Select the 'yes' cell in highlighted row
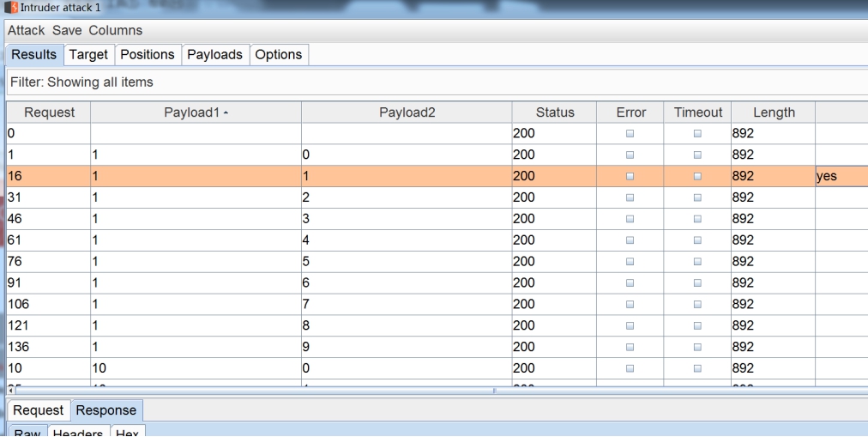 tap(841, 176)
